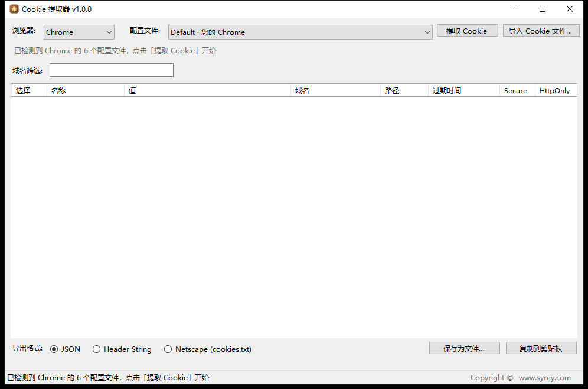Viewport: 588px width, 389px height.
Task: Click the 导入 Cookie 文件... button
Action: (x=541, y=31)
